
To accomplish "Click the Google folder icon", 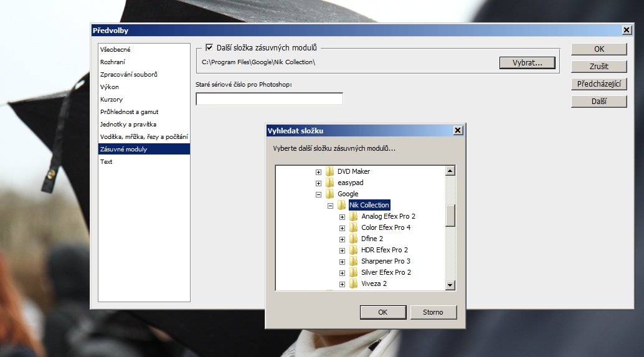I will point(330,194).
